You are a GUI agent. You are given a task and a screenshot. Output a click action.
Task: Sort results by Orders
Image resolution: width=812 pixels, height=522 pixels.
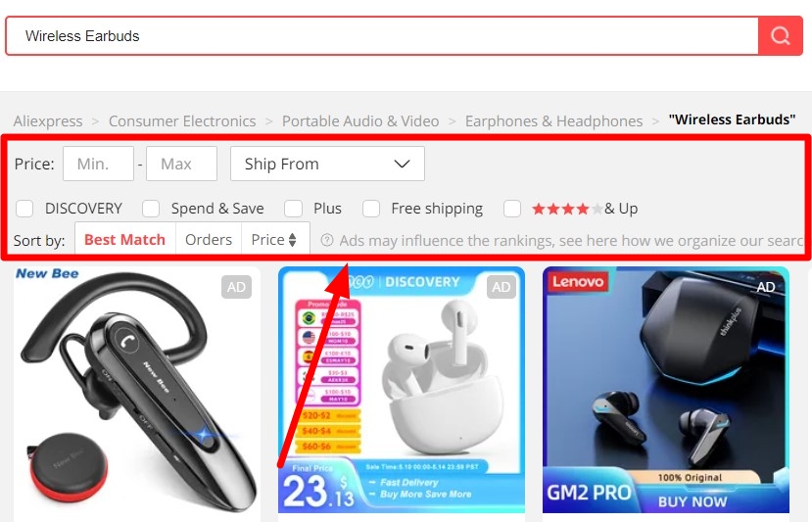209,240
